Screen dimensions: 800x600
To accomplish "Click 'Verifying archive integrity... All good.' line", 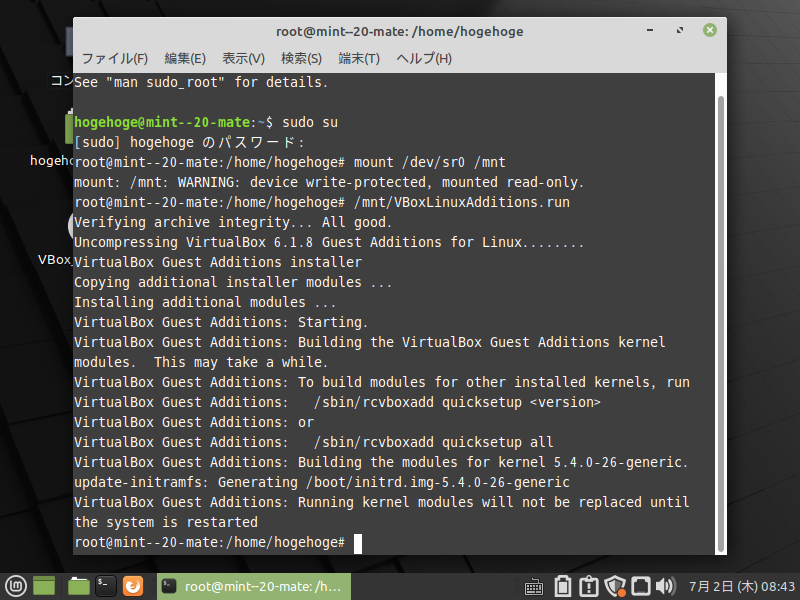I will click(x=233, y=222).
